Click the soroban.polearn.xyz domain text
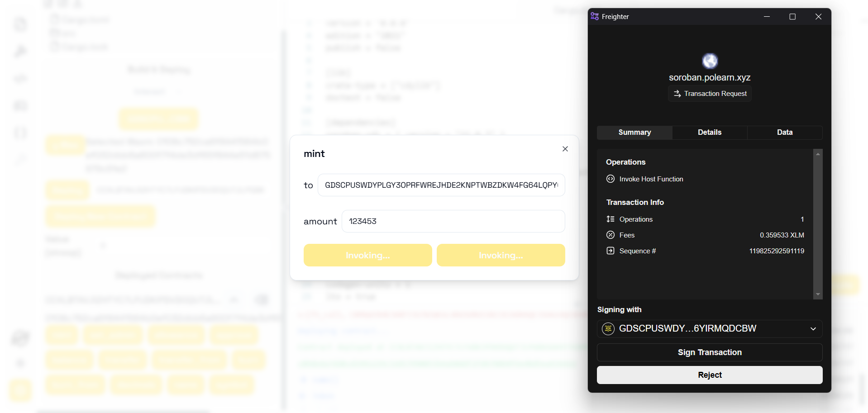Image resolution: width=868 pixels, height=413 pixels. tap(710, 77)
